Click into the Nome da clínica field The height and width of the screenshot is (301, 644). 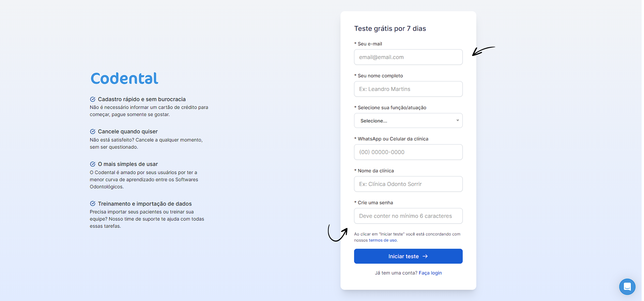408,184
